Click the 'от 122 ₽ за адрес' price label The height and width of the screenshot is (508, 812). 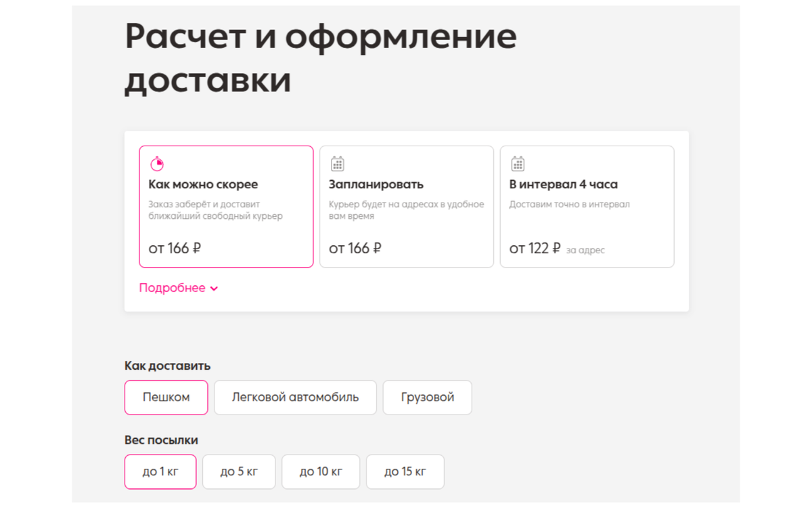[x=557, y=248]
